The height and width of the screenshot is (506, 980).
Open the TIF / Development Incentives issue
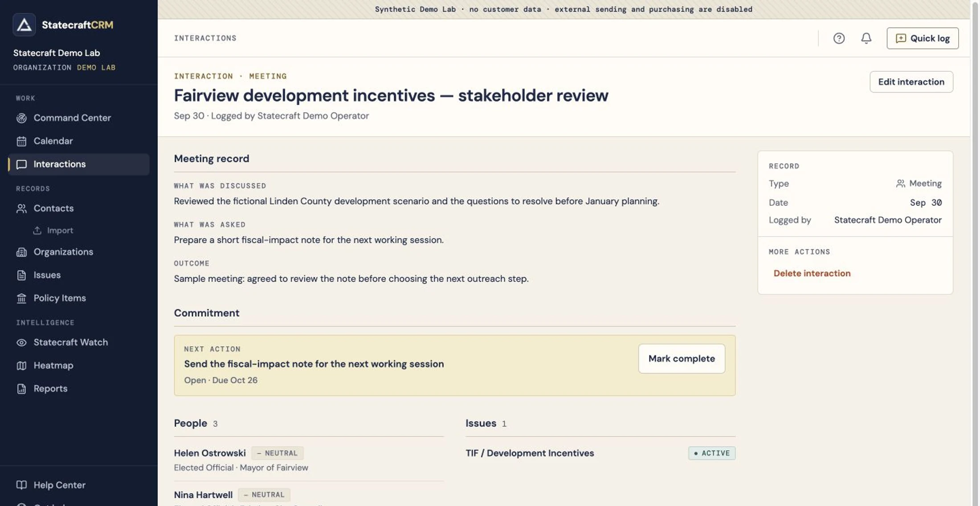click(x=530, y=453)
